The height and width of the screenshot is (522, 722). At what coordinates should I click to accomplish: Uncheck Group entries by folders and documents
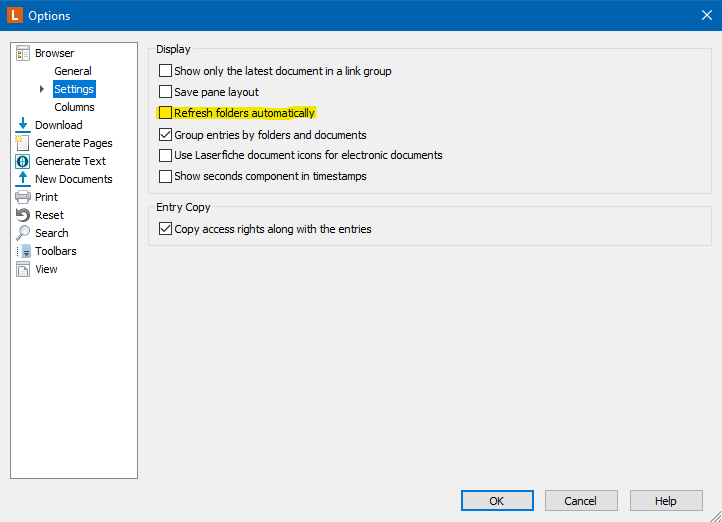click(165, 134)
